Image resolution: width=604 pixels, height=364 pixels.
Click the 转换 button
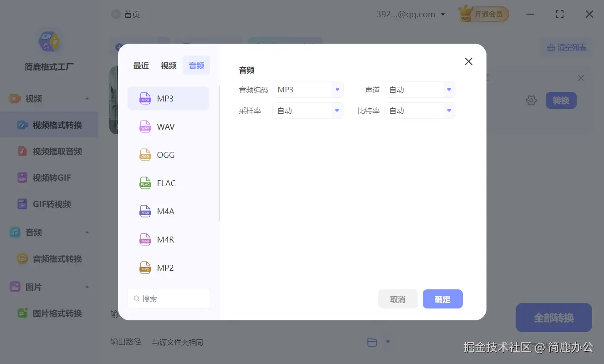(561, 101)
